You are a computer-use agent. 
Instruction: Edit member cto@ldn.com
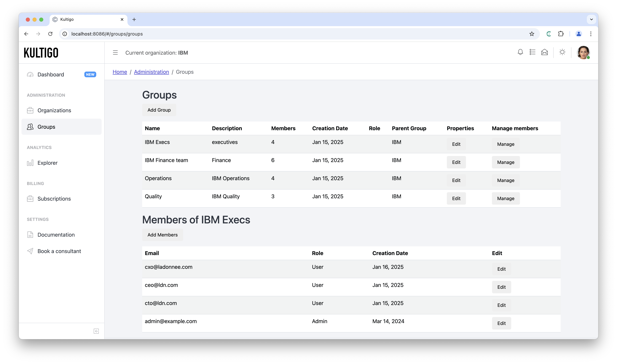[x=501, y=305]
